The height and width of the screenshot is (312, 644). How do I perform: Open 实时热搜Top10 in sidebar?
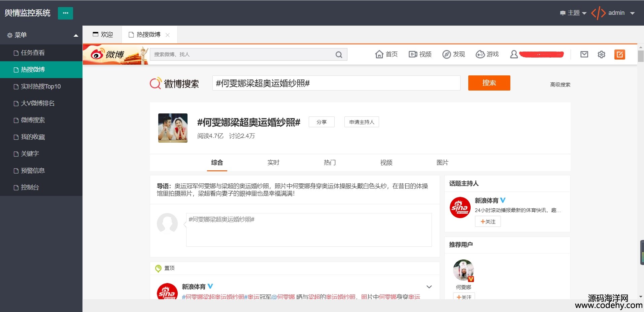click(41, 86)
